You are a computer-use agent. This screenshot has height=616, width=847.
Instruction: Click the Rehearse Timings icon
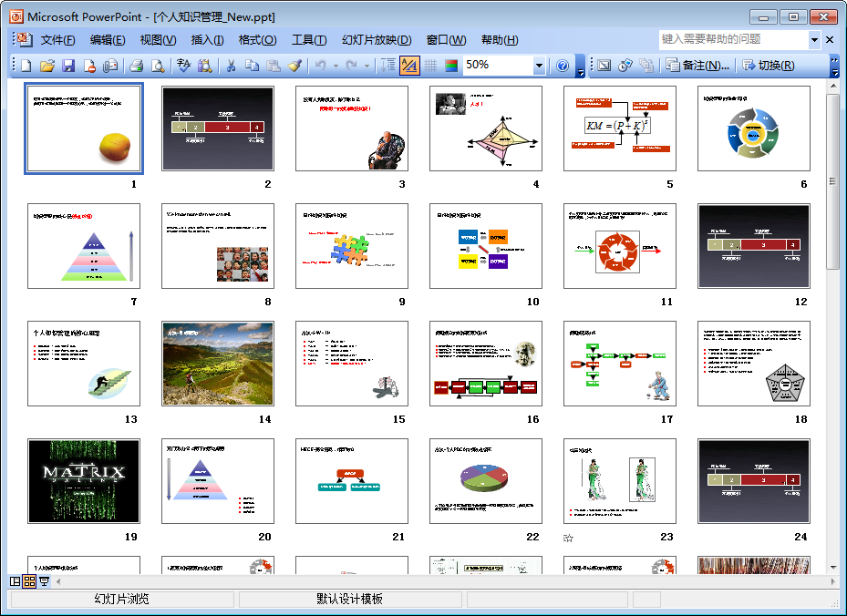click(x=625, y=66)
